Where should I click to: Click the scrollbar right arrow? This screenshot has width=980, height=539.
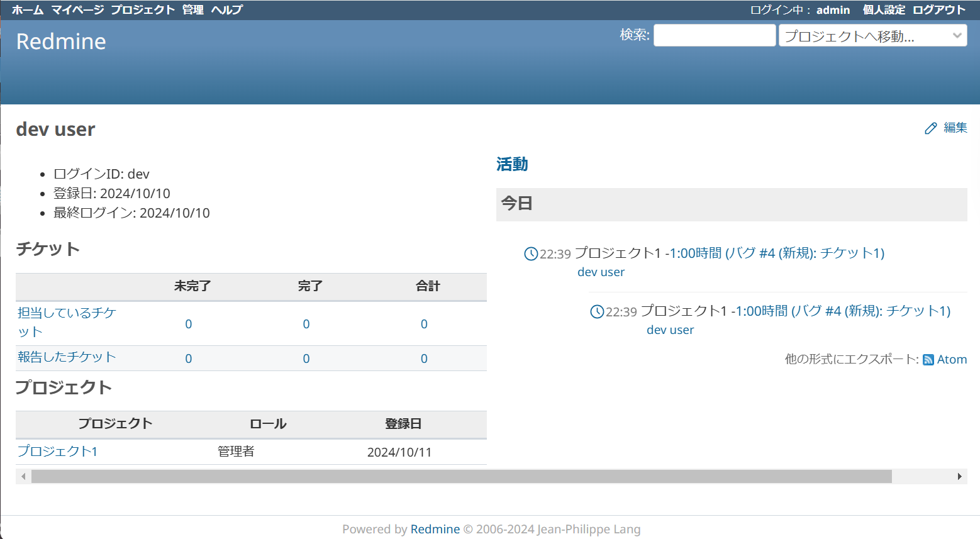[x=960, y=477]
